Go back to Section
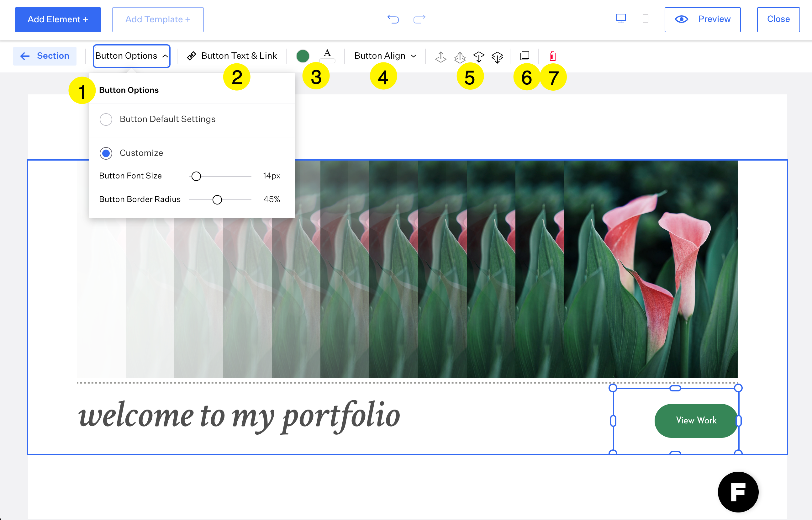Screen dimensions: 812x520 click(45, 56)
